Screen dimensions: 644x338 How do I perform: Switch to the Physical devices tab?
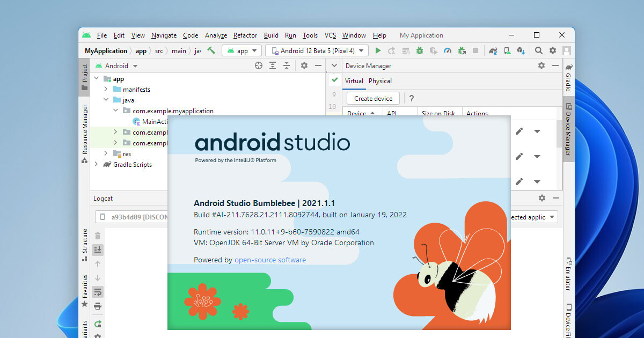click(x=380, y=81)
